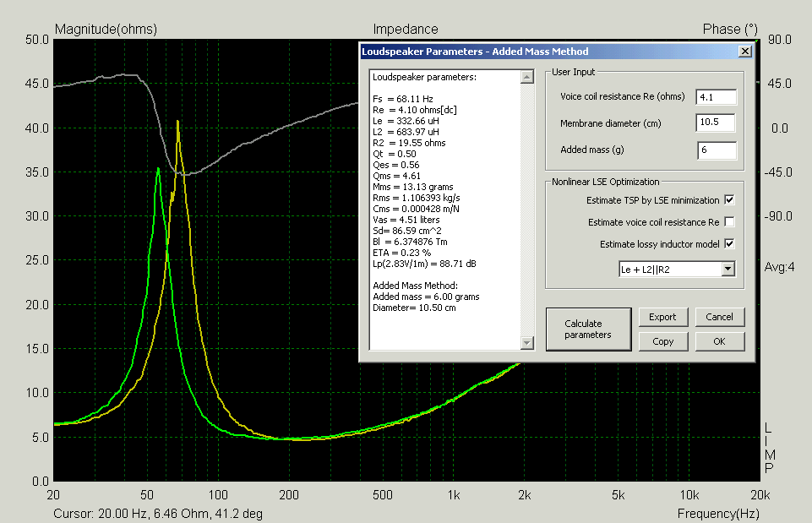The width and height of the screenshot is (812, 523).
Task: Select the Qes = 0.56 line
Action: [x=396, y=165]
